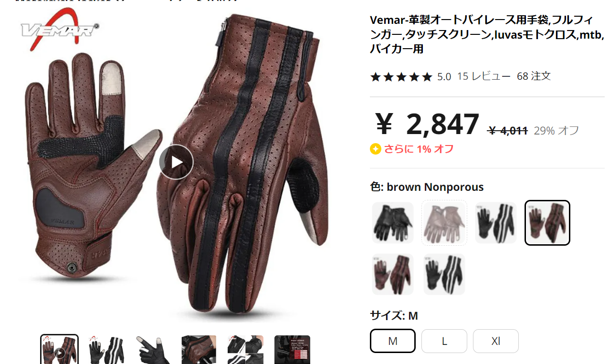Image resolution: width=609 pixels, height=364 pixels.
Task: Select black gloves with white stripes swatch
Action: (496, 223)
